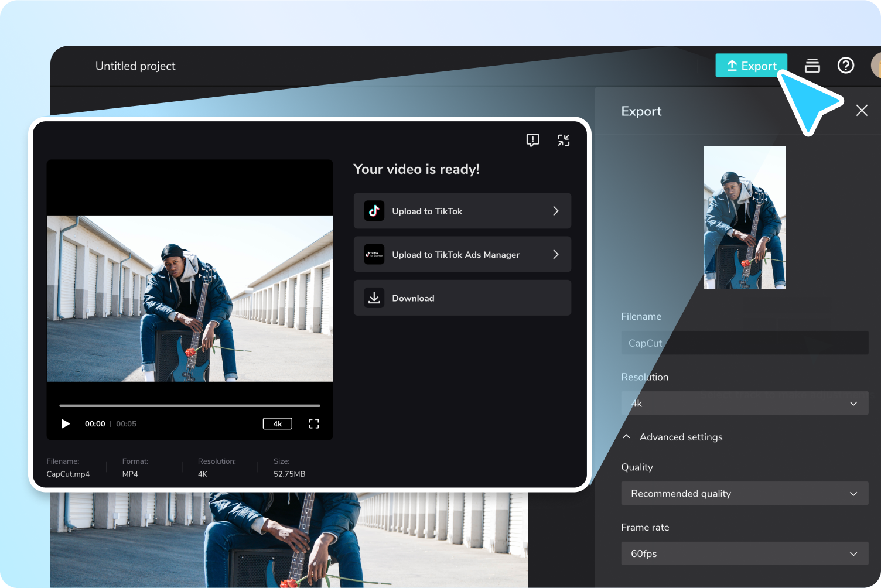
Task: Click the video progress bar
Action: tap(190, 405)
